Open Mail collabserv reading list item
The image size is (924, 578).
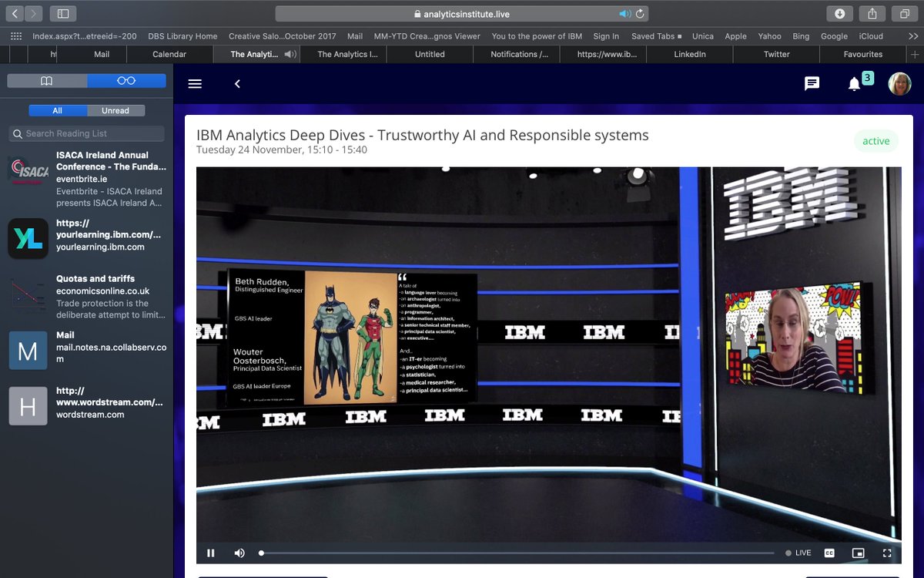[86, 349]
